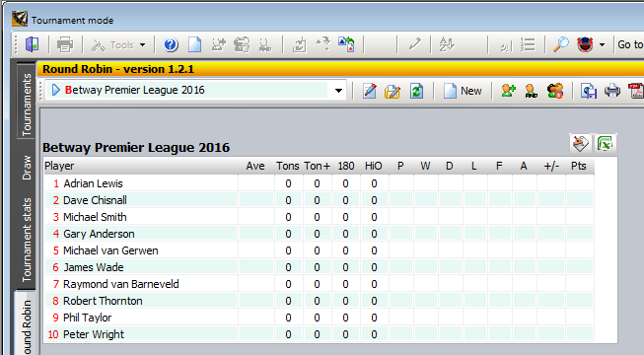Screen dimensions: 644x355
Task: Click the Round Robin version 1.2.1 header bar
Action: [x=340, y=69]
